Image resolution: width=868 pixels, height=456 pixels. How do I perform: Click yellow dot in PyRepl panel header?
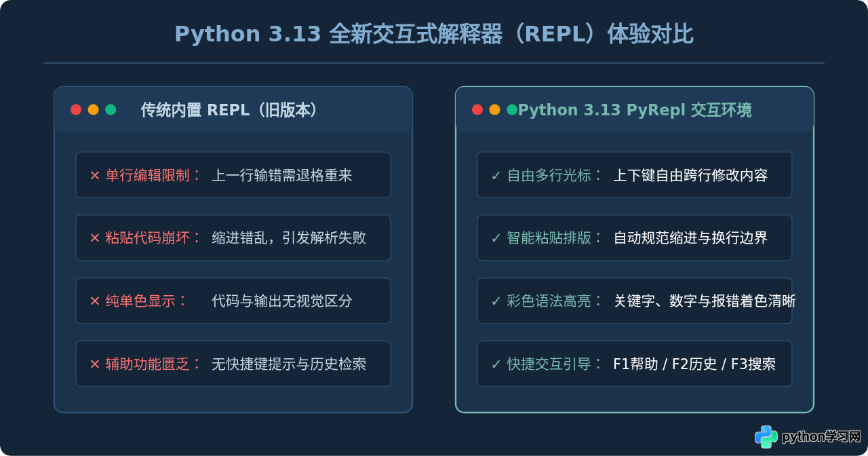click(x=495, y=110)
